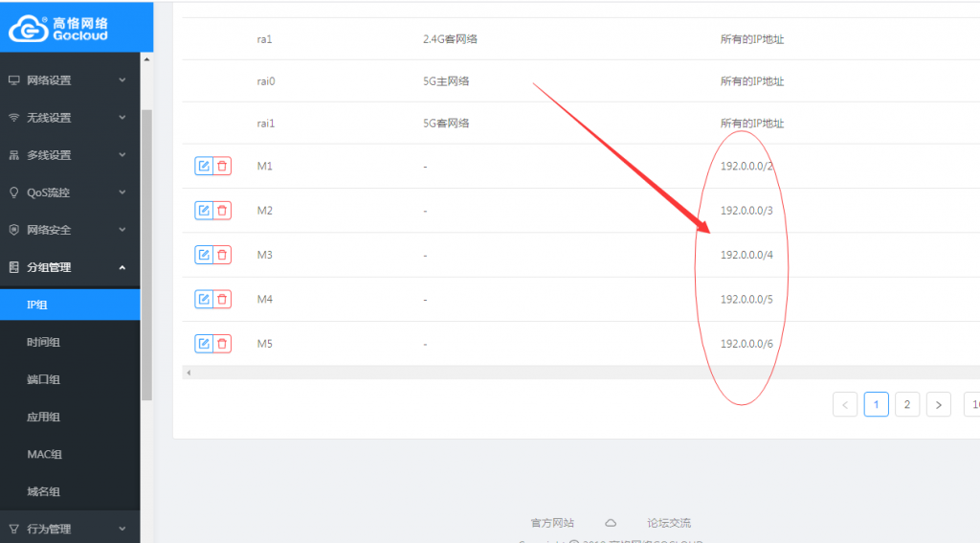Click 所有的IP地址 in the rai0 row
This screenshot has height=543, width=980.
coord(752,81)
